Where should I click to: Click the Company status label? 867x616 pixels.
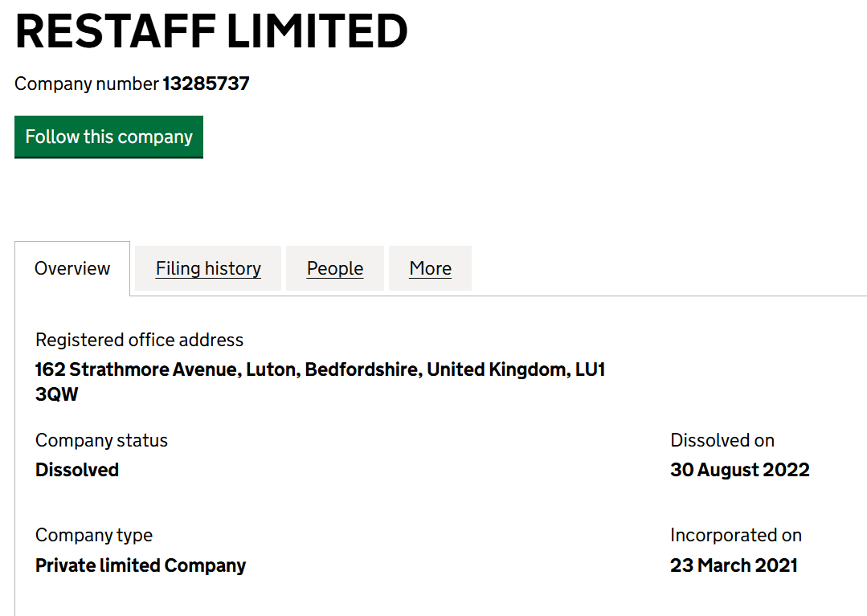(101, 440)
